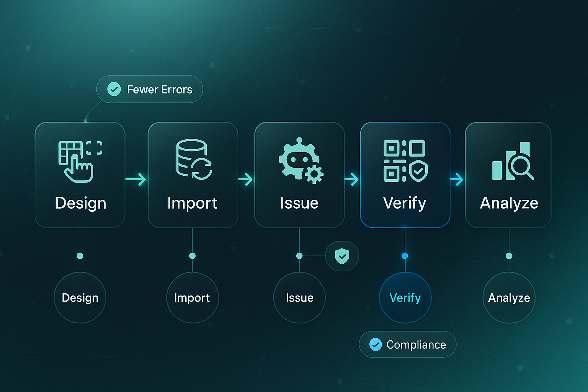Click the Compliance pill button
The image size is (588, 392).
407,345
